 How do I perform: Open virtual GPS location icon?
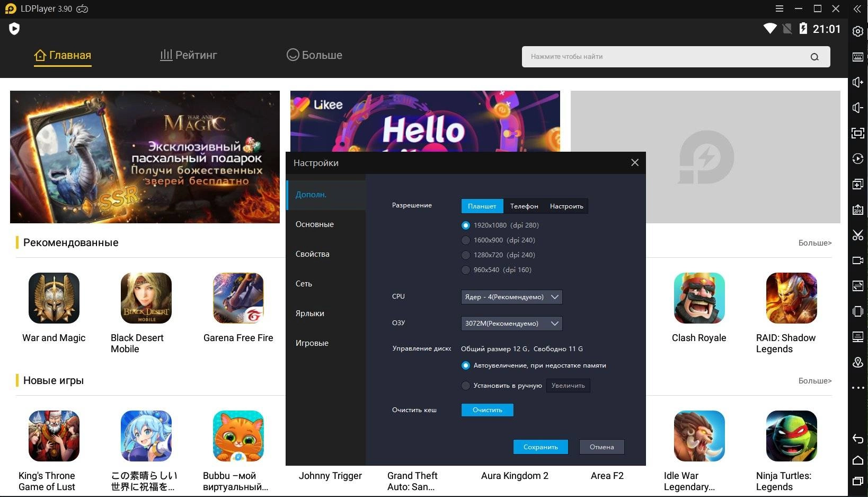coord(857,362)
